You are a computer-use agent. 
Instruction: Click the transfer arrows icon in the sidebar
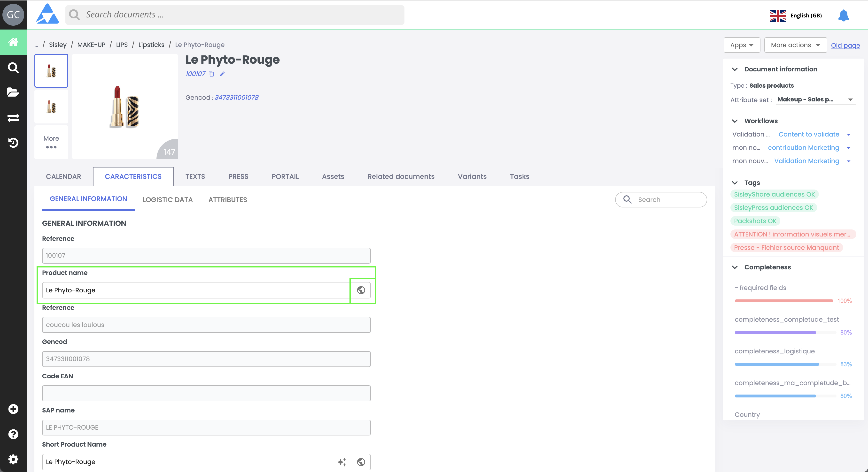click(x=13, y=117)
